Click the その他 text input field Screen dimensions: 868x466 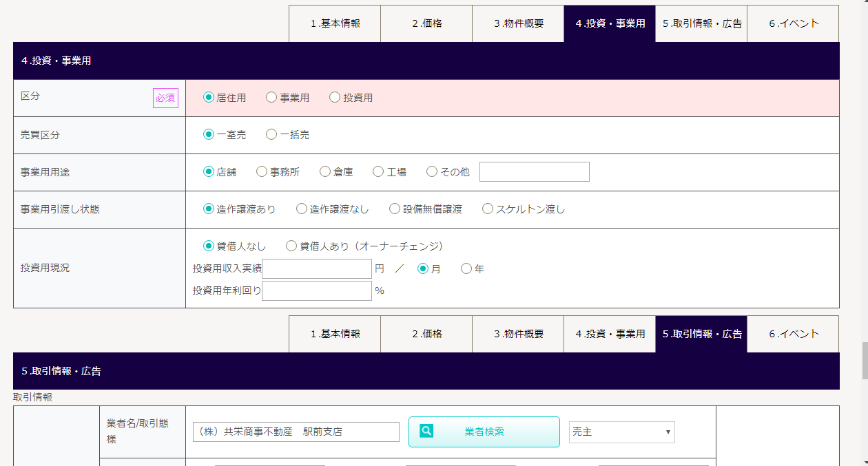coord(534,172)
